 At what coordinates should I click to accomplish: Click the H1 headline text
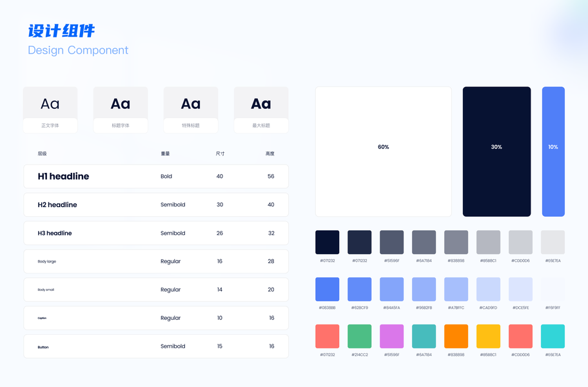[x=63, y=176]
